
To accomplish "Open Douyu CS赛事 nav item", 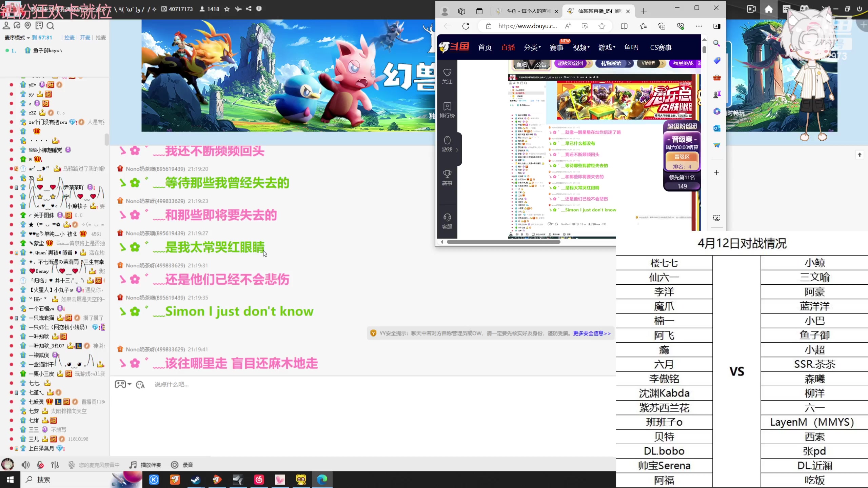I will point(661,47).
